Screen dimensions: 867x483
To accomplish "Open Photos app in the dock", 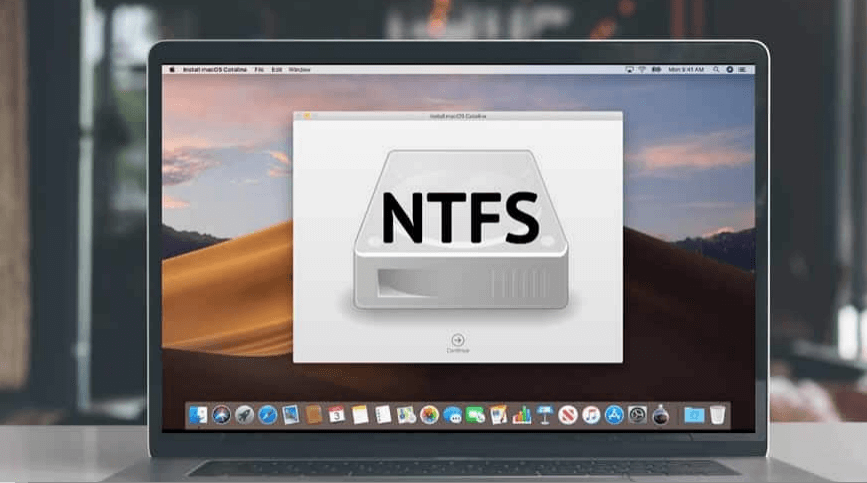I will [429, 414].
